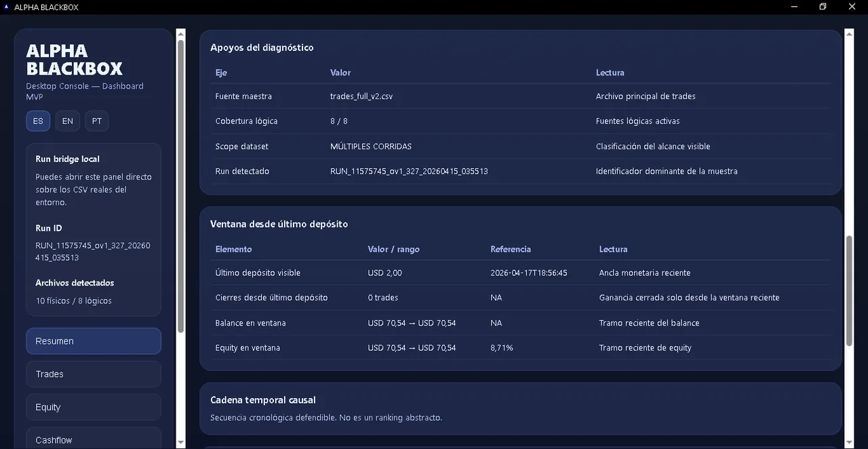Click the Equity en ventana row label
The height and width of the screenshot is (449, 868).
tap(248, 348)
